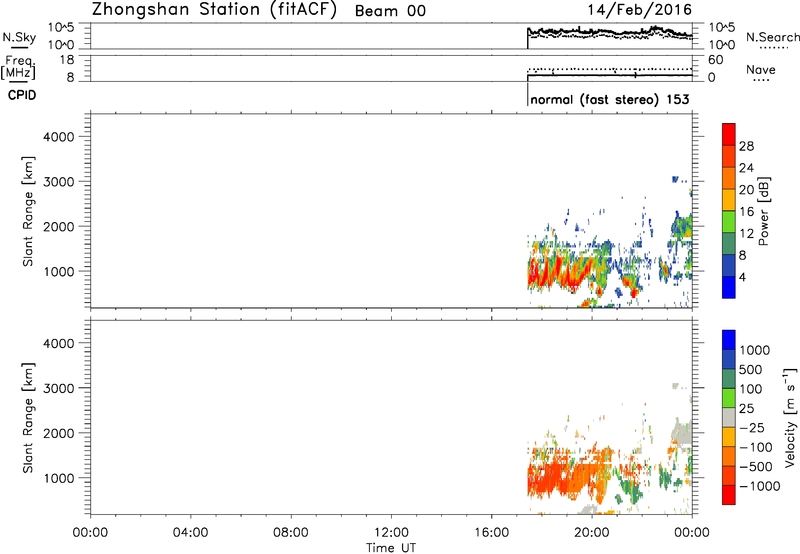Click the 'Zhongshan Station (fitACF)' plot title
The width and height of the screenshot is (800, 554).
[214, 10]
